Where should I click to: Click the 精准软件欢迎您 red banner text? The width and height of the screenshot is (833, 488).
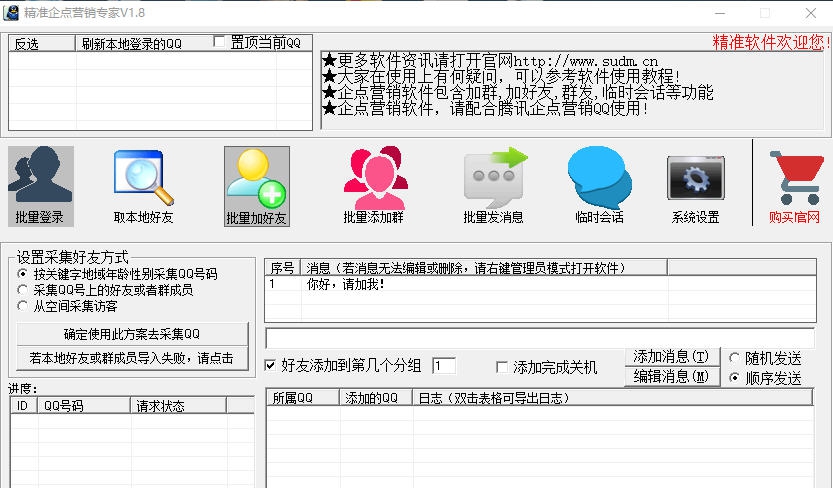click(x=771, y=42)
